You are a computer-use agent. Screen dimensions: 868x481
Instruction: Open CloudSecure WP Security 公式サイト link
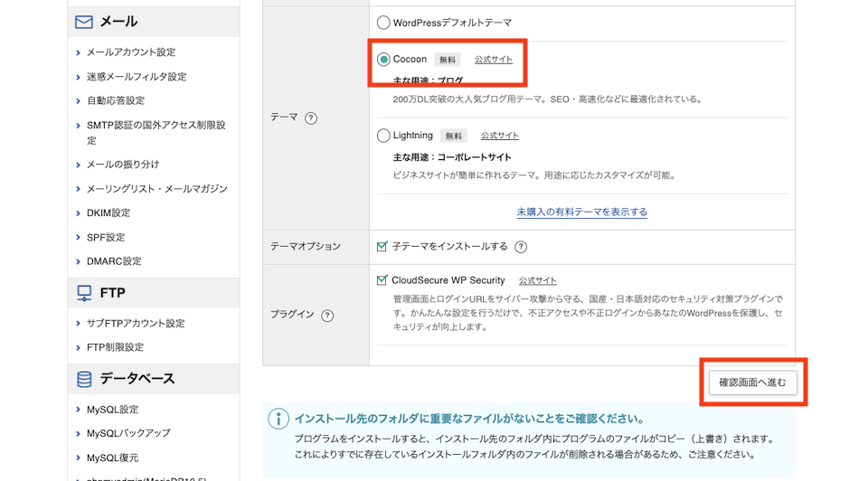tap(537, 280)
